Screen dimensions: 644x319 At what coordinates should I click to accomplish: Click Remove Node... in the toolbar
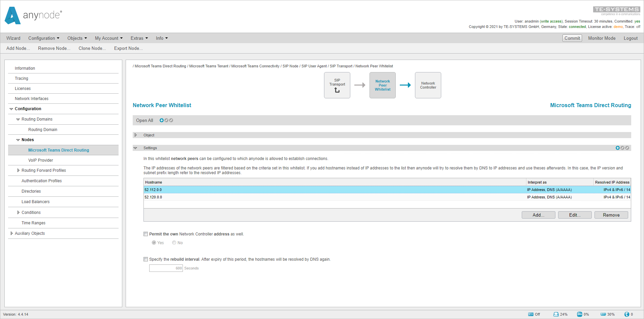(x=54, y=49)
